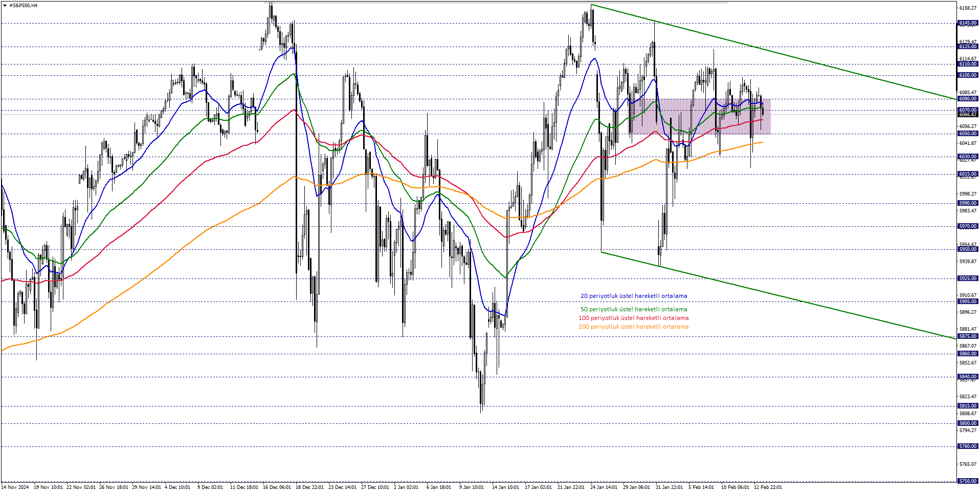Click the 31 Jan 22:01 date label
The image size is (980, 493).
[670, 487]
